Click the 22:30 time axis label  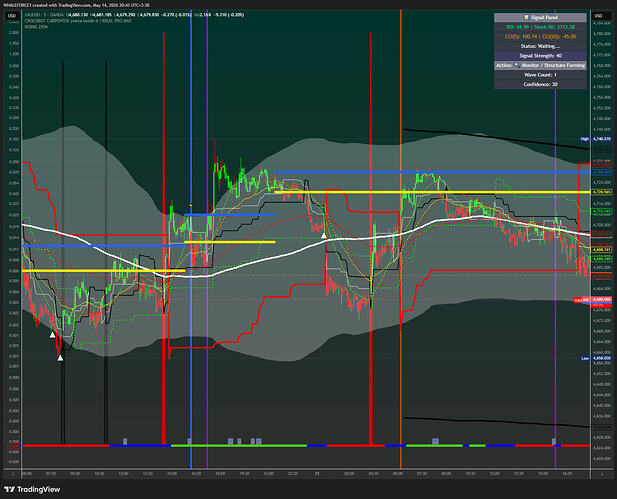click(x=293, y=474)
